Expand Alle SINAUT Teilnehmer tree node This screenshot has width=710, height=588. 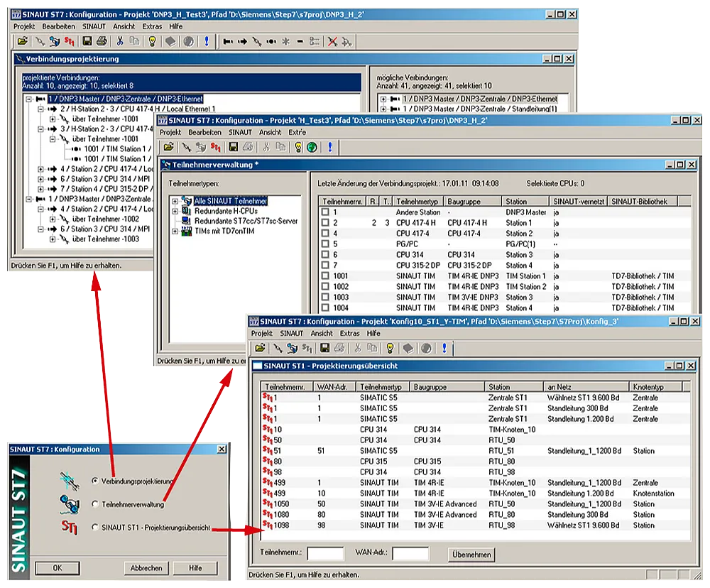pos(175,201)
